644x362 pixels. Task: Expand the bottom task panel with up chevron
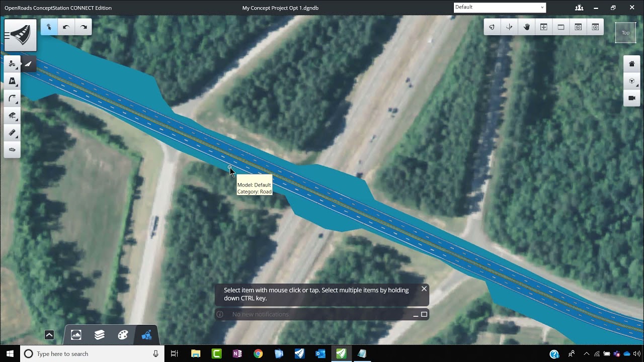[x=49, y=335]
